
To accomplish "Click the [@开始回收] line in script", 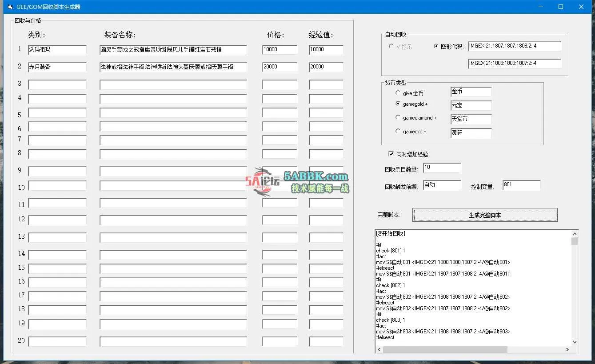I will (391, 233).
